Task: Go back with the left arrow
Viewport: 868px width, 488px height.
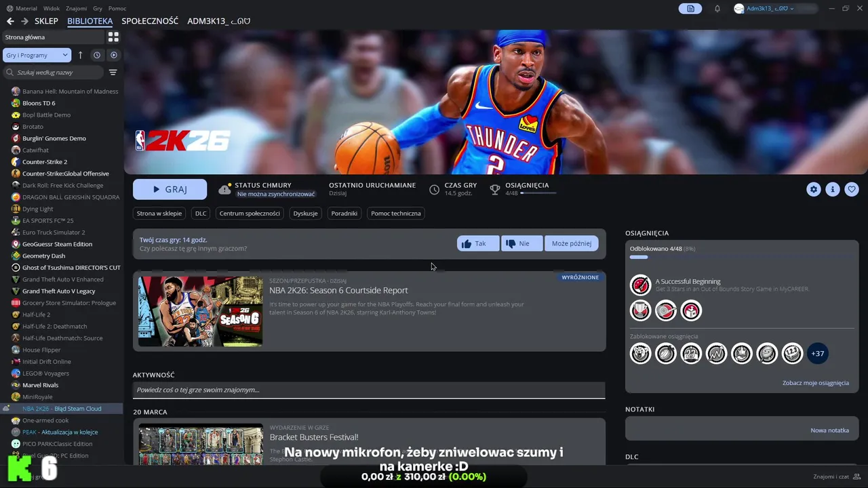Action: click(10, 21)
